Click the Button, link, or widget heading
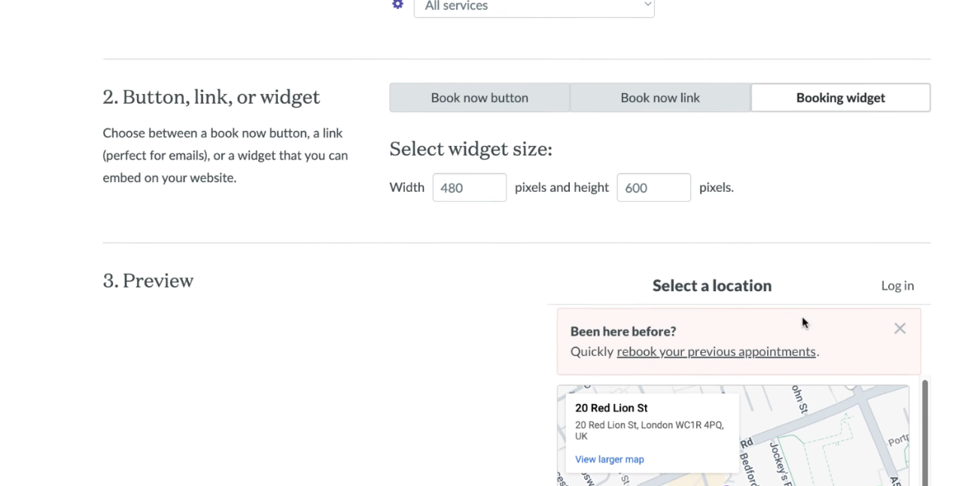The image size is (980, 486). click(211, 97)
